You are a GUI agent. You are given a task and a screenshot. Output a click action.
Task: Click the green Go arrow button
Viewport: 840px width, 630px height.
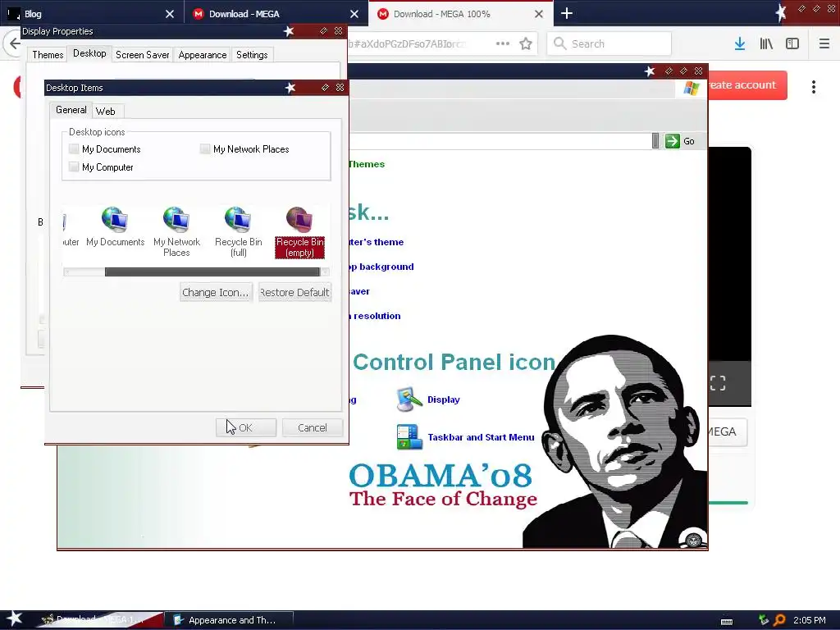click(673, 141)
